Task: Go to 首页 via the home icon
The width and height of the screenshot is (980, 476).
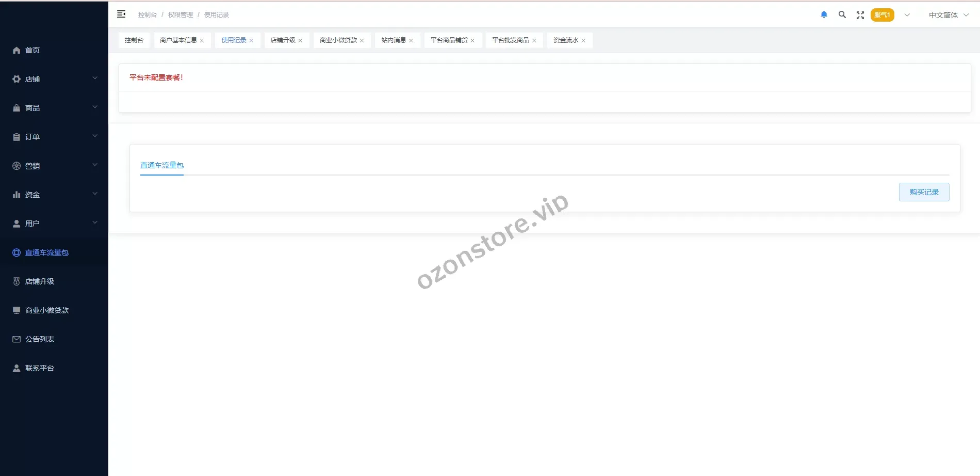Action: click(17, 50)
